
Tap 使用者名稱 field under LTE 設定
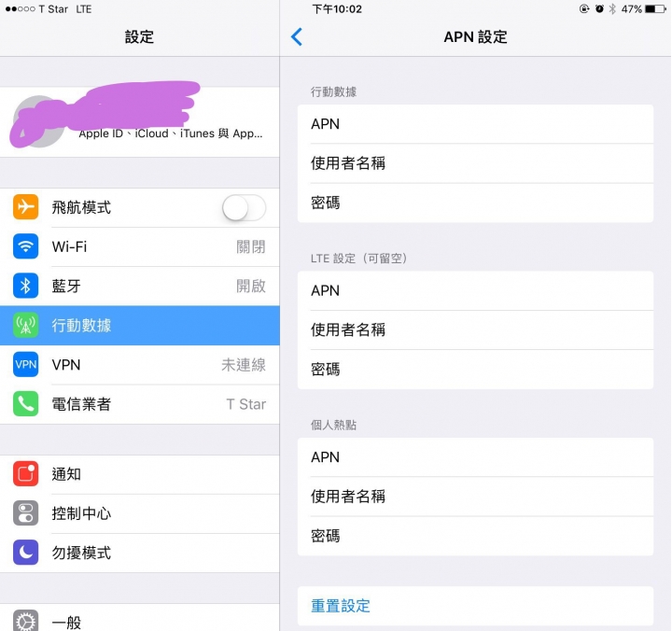[x=475, y=330]
